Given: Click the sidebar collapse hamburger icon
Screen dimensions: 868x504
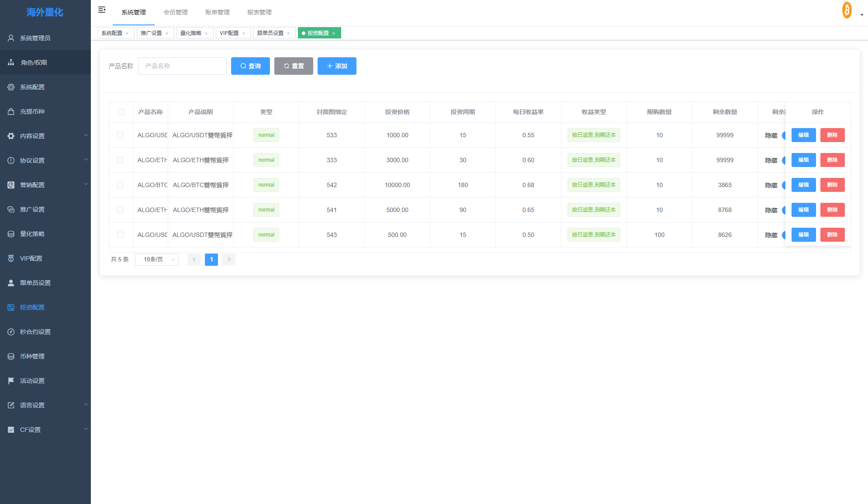Looking at the screenshot, I should [x=102, y=10].
